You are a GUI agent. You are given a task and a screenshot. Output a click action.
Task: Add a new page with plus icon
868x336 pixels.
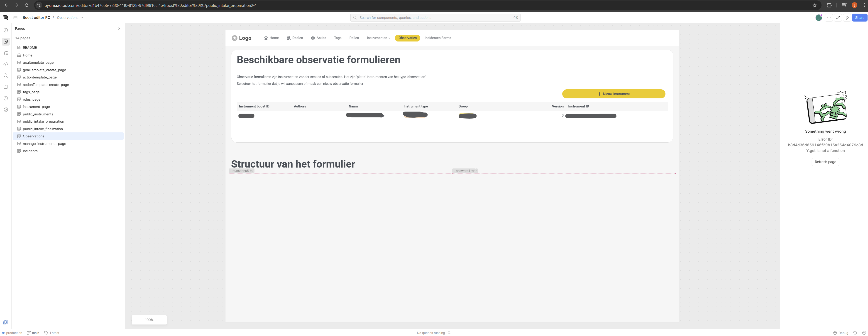tap(119, 38)
